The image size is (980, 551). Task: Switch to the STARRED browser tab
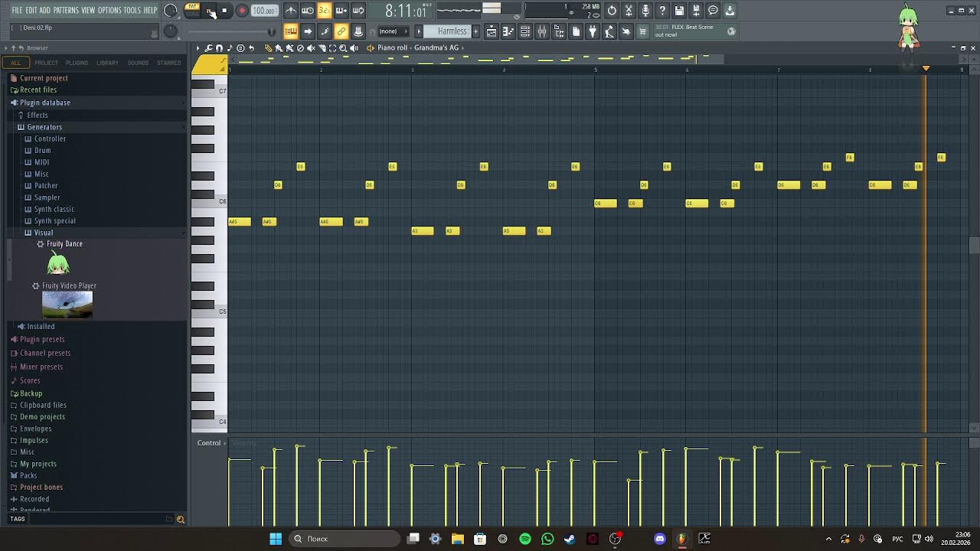(x=168, y=63)
